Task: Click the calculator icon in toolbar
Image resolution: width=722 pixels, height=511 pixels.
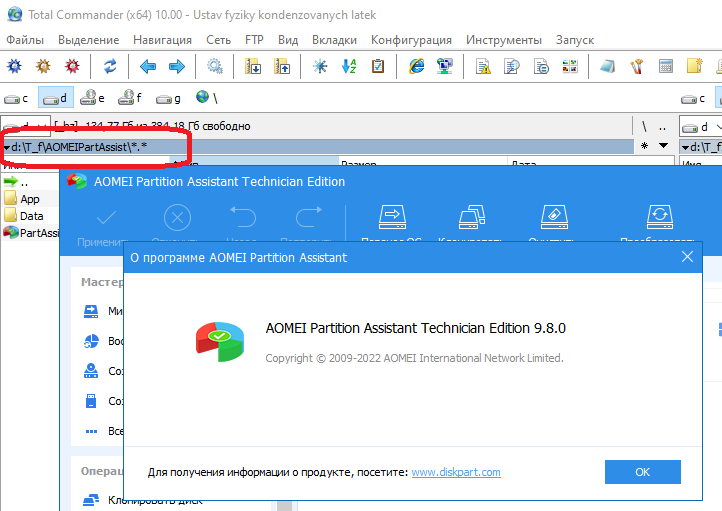Action: pos(665,67)
